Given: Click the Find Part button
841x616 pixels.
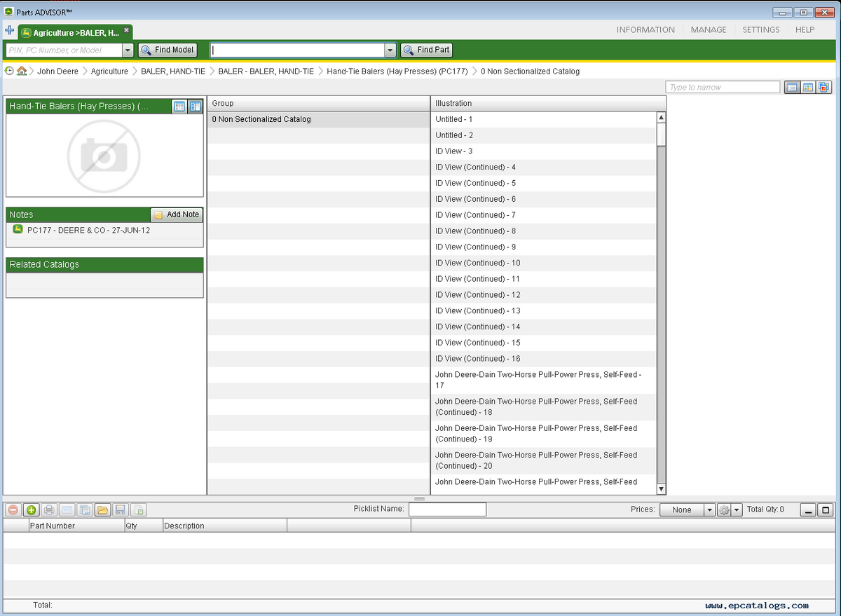Looking at the screenshot, I should (x=427, y=50).
